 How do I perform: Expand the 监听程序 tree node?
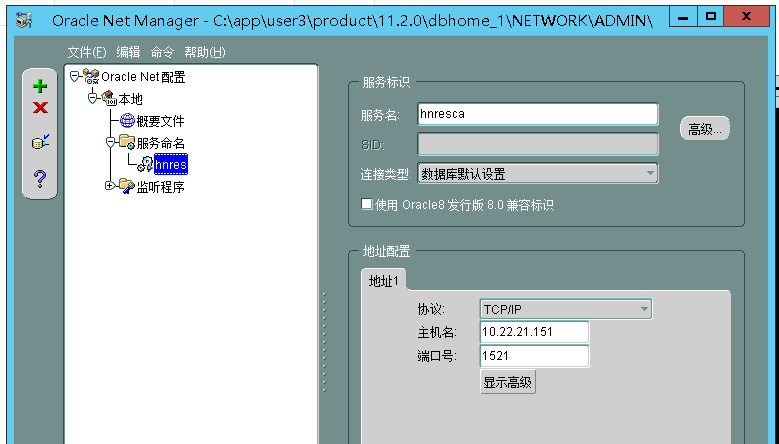coord(110,186)
